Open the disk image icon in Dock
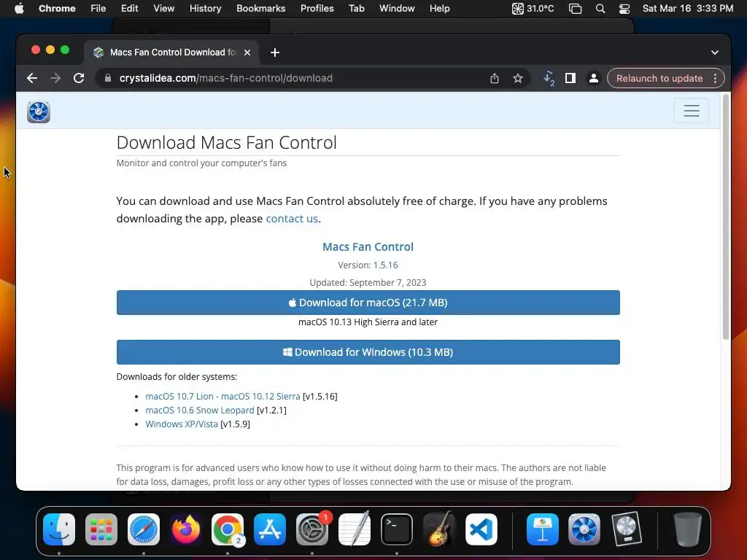The image size is (747, 560). (627, 529)
